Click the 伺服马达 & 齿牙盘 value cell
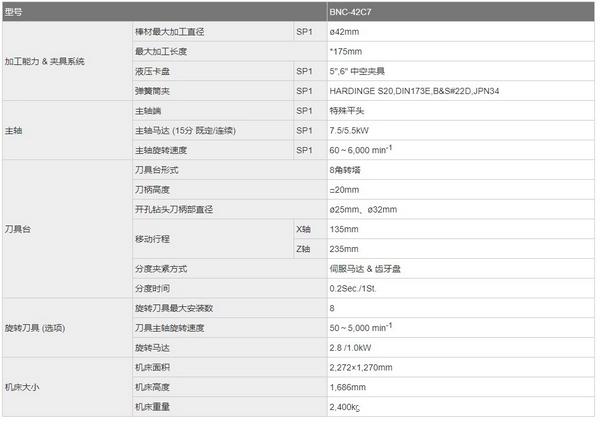 [371, 268]
